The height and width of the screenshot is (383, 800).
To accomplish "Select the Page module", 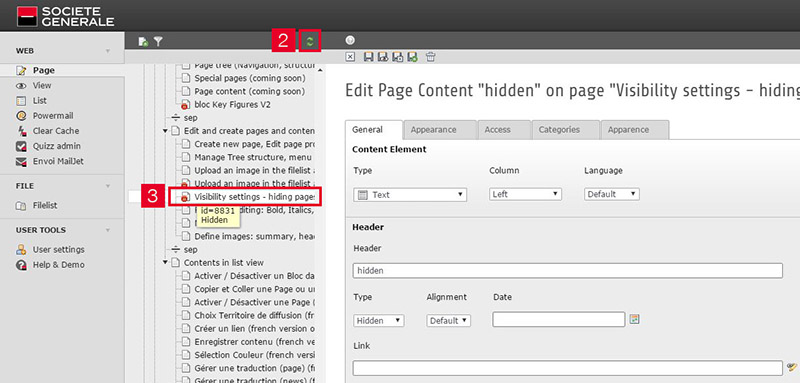I will coord(62,70).
